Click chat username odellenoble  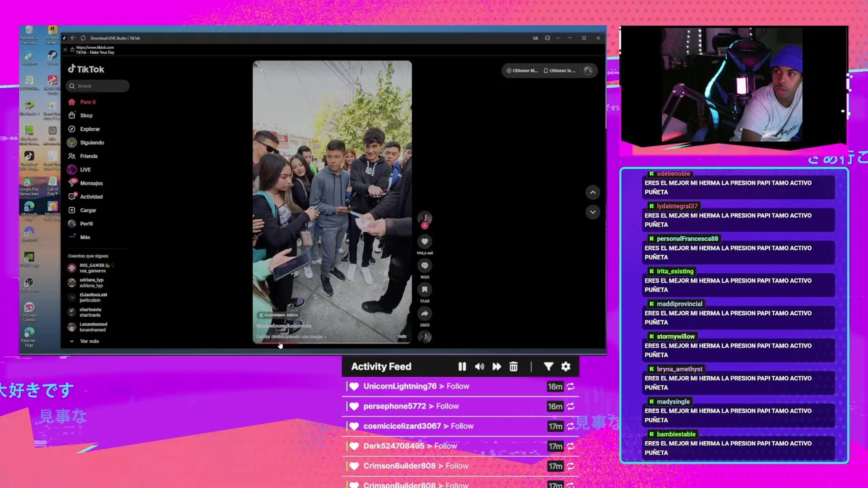673,174
